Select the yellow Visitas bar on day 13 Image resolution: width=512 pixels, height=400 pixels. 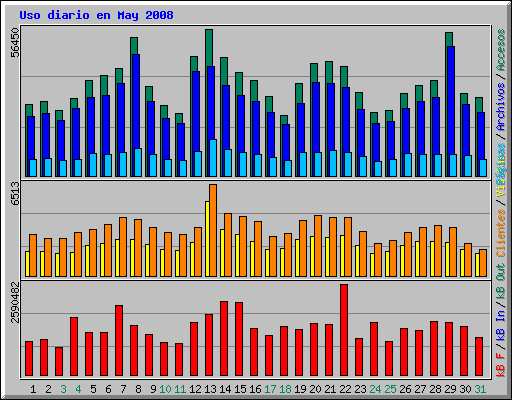coord(207,239)
